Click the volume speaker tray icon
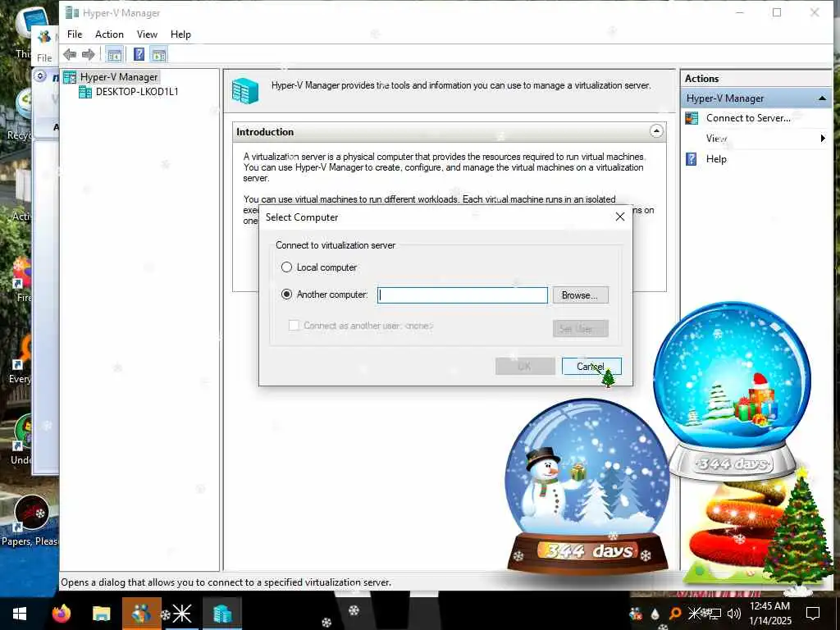The image size is (840, 630). [x=734, y=614]
